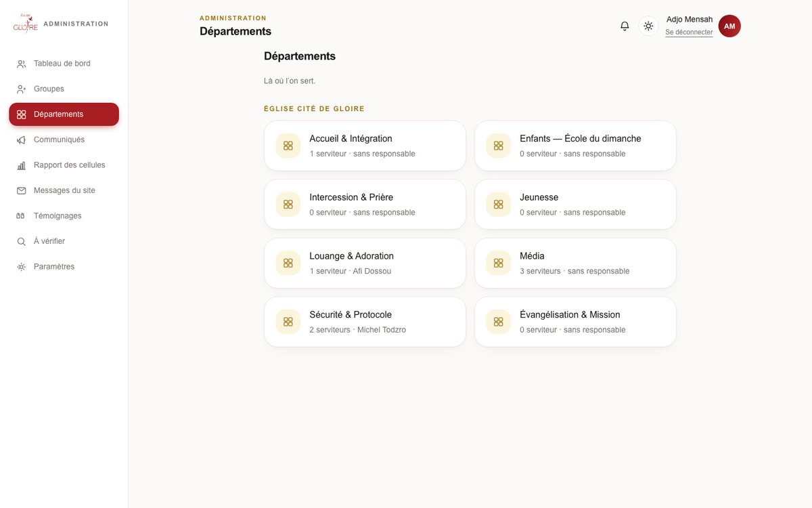The width and height of the screenshot is (812, 508).
Task: Click "1 serviteur · Afi Dossou" text
Action: pos(351,271)
